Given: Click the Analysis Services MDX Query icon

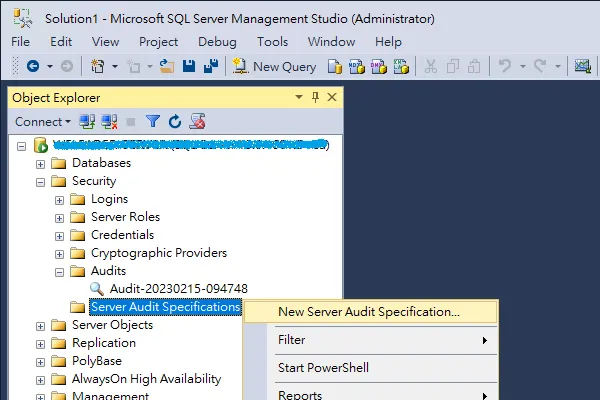Looking at the screenshot, I should click(357, 67).
